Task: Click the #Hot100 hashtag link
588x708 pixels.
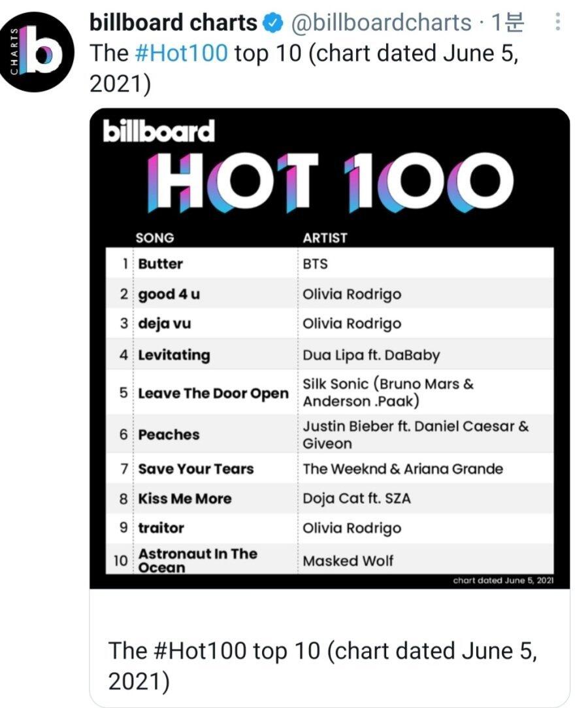Action: [181, 53]
